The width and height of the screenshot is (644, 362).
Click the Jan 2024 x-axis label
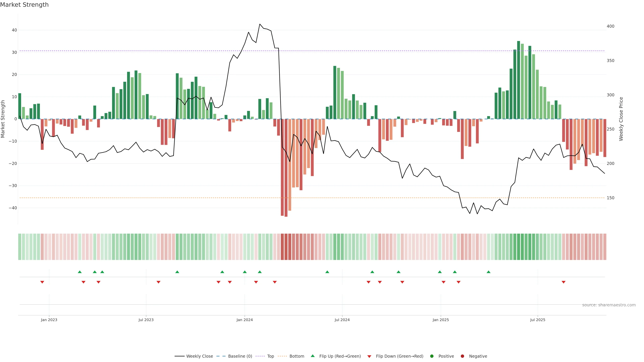point(245,320)
